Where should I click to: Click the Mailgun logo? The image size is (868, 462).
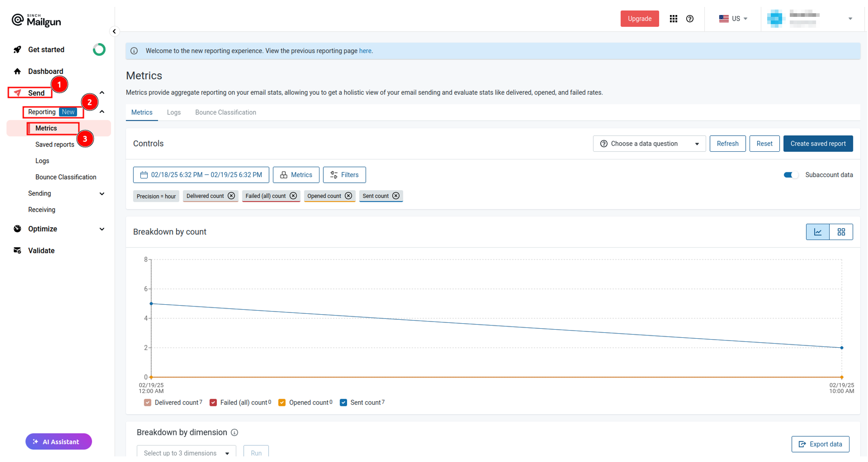click(x=36, y=20)
